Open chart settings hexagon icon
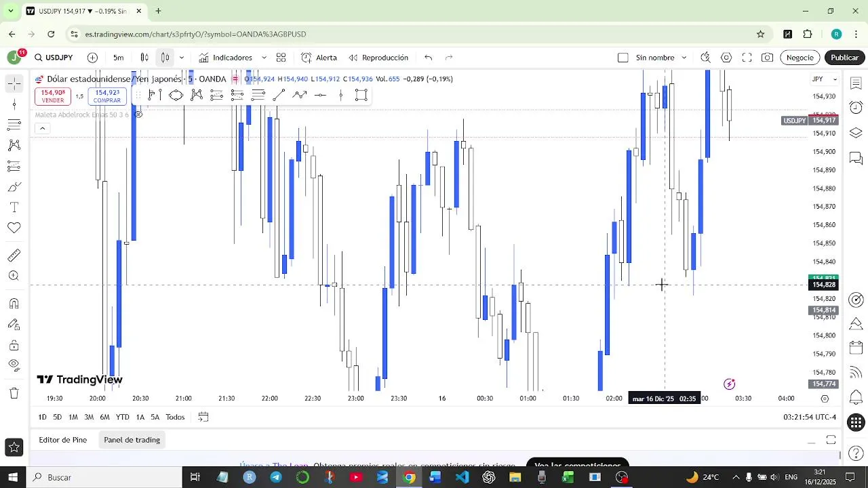The height and width of the screenshot is (488, 868). tap(726, 58)
